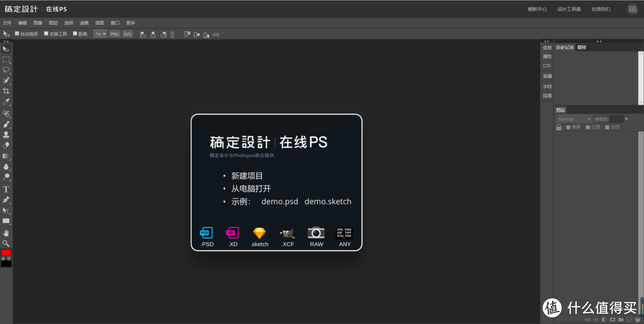Collapse the right panels with >< arrows
The height and width of the screenshot is (324, 644).
(599, 42)
